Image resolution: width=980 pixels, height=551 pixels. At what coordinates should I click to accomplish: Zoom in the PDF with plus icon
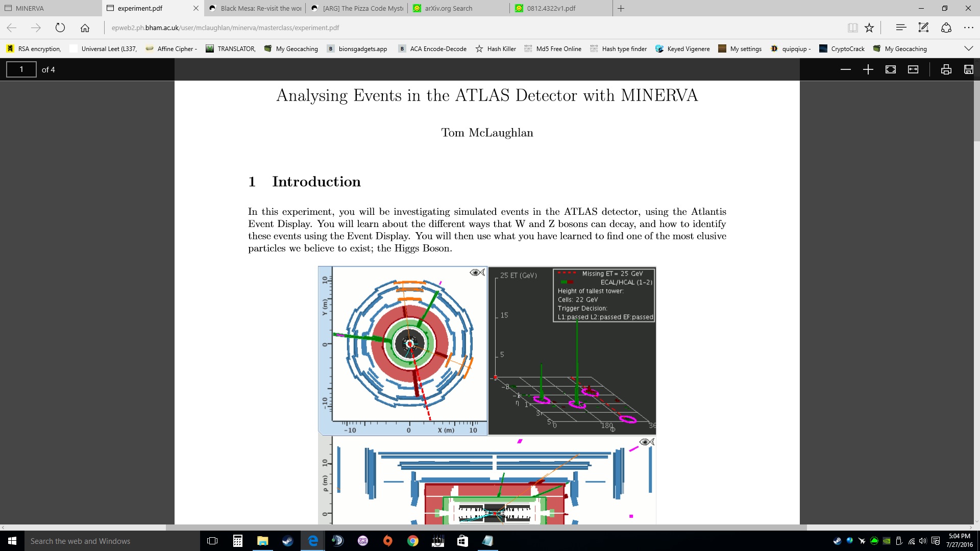tap(868, 69)
